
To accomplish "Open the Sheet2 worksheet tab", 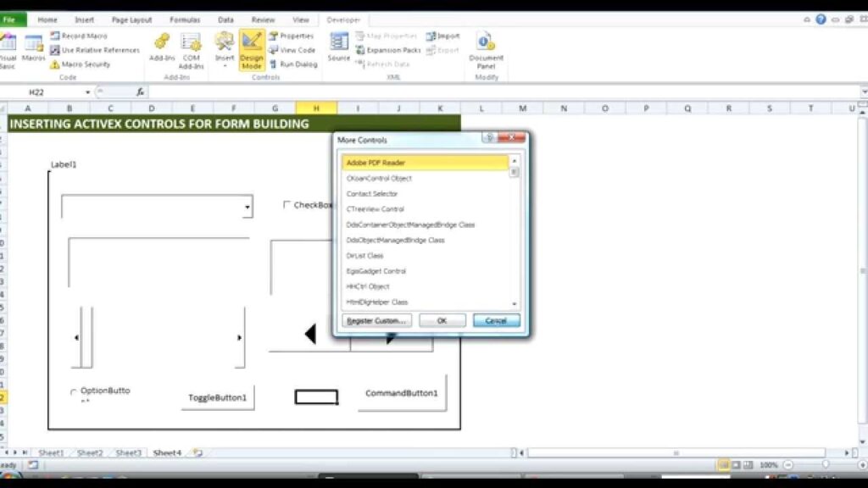I will click(x=90, y=453).
